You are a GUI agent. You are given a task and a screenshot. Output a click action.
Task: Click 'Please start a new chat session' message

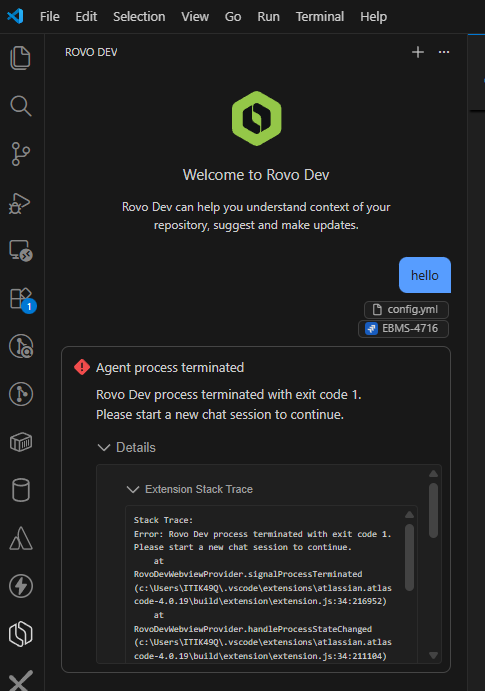pyautogui.click(x=220, y=414)
